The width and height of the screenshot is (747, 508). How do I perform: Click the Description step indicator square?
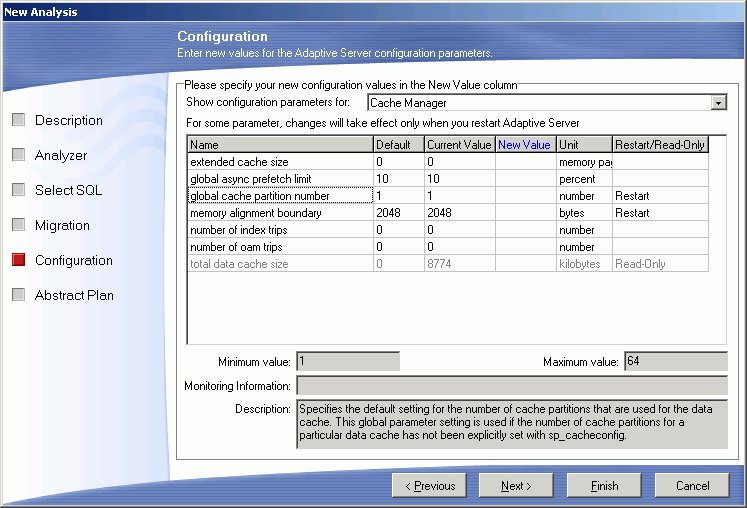point(19,121)
